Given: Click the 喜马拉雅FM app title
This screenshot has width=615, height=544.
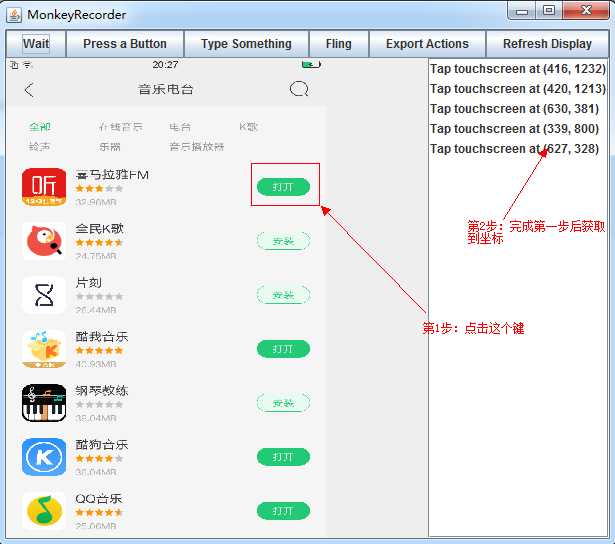Looking at the screenshot, I should (x=112, y=175).
